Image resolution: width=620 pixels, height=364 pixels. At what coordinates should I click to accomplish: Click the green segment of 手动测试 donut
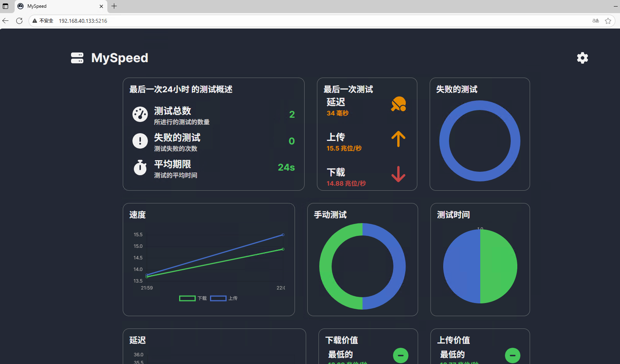(325, 266)
